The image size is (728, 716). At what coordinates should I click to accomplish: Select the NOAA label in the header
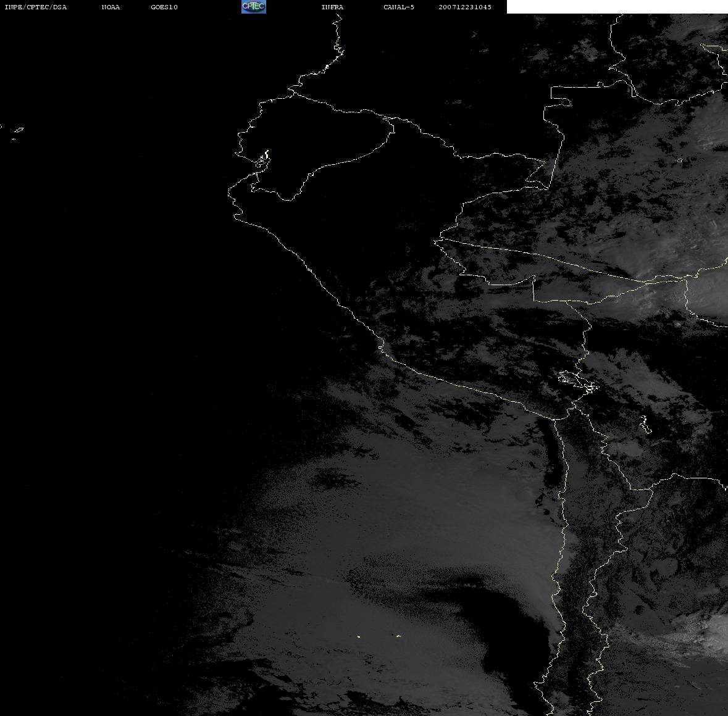point(111,7)
